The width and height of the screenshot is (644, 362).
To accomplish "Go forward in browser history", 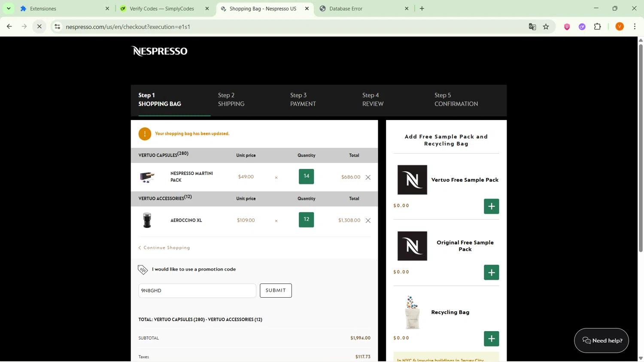I will (24, 27).
